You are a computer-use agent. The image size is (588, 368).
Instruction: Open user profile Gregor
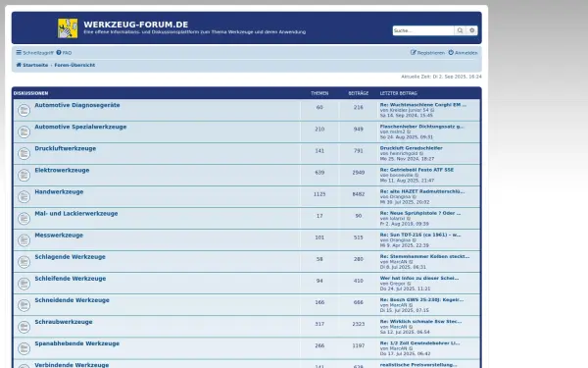pyautogui.click(x=398, y=284)
